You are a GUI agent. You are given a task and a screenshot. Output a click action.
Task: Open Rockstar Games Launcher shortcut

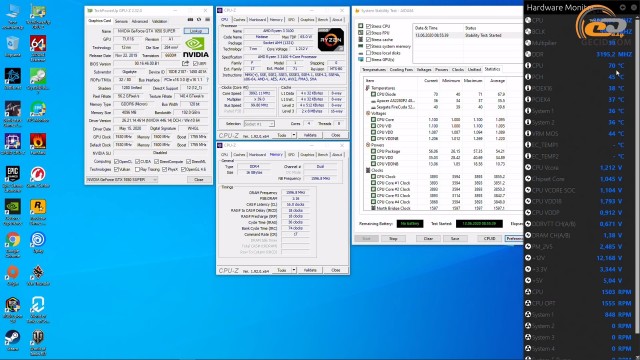[38, 211]
